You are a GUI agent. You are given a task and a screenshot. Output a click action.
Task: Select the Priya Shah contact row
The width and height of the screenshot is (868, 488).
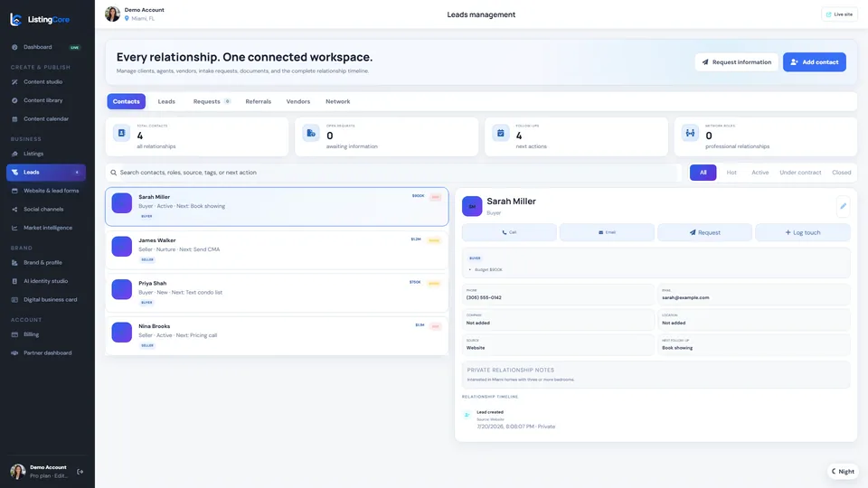point(277,293)
